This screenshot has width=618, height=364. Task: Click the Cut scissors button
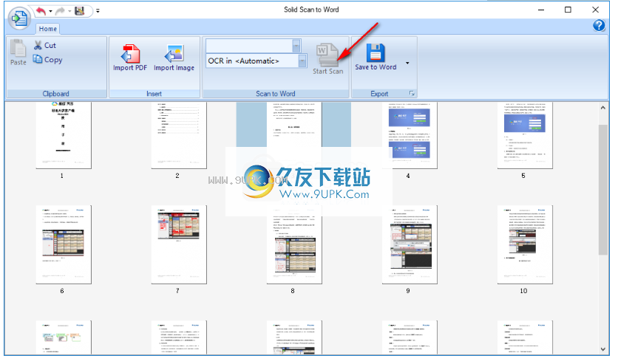(45, 45)
